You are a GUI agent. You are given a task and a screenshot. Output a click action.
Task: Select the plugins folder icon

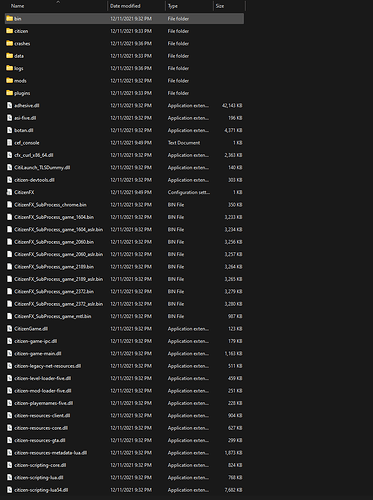pyautogui.click(x=9, y=93)
